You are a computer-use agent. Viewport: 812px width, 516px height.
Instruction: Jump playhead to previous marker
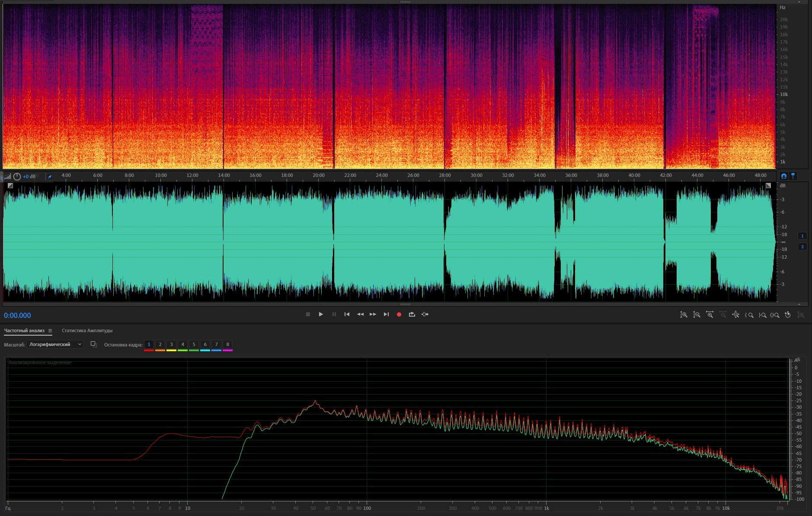(x=347, y=314)
